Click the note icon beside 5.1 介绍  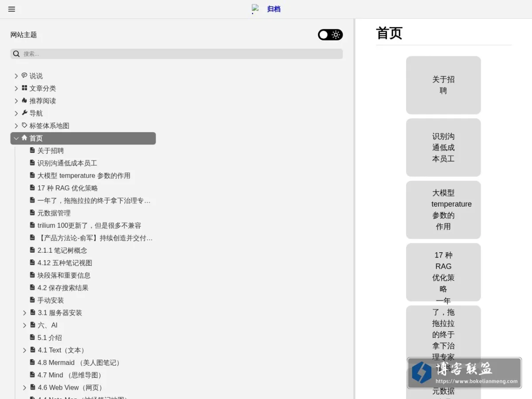[32, 337]
